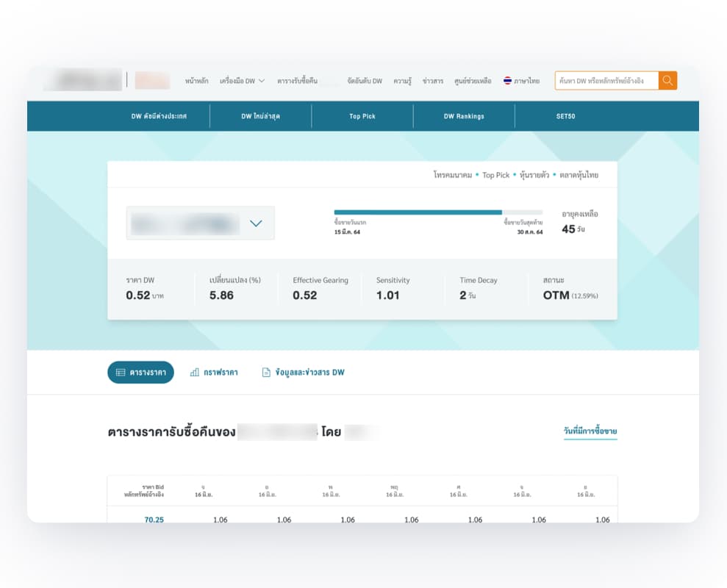
Task: Click the ตลาดหุ้นไทย tag link
Action: pyautogui.click(x=579, y=175)
